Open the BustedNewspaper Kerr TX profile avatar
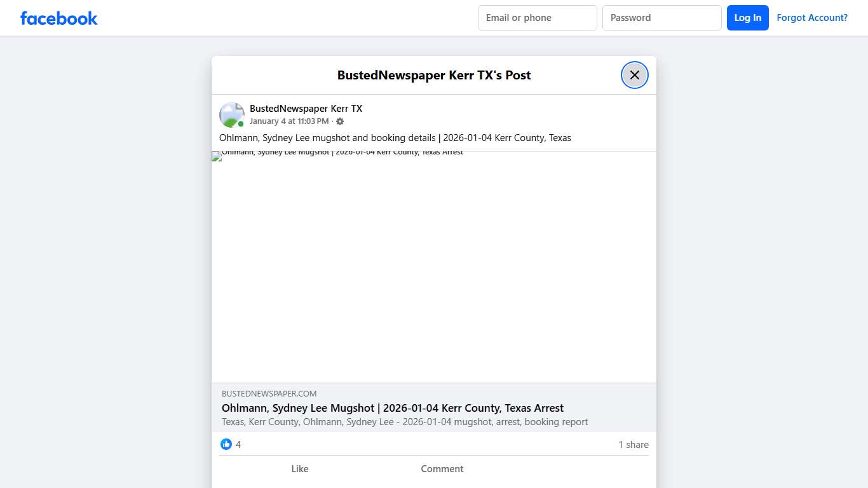Image resolution: width=868 pixels, height=488 pixels. pyautogui.click(x=232, y=115)
